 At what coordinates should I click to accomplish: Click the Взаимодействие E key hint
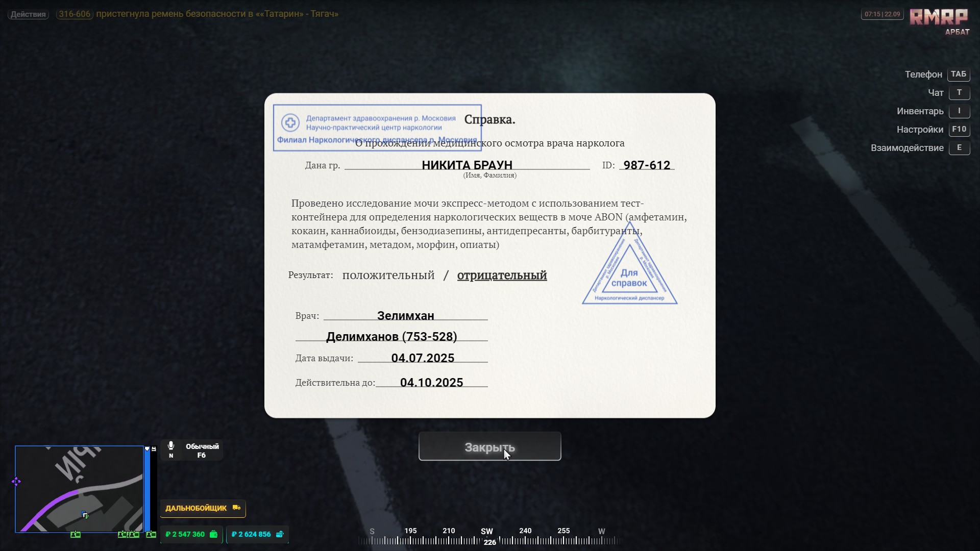[959, 148]
